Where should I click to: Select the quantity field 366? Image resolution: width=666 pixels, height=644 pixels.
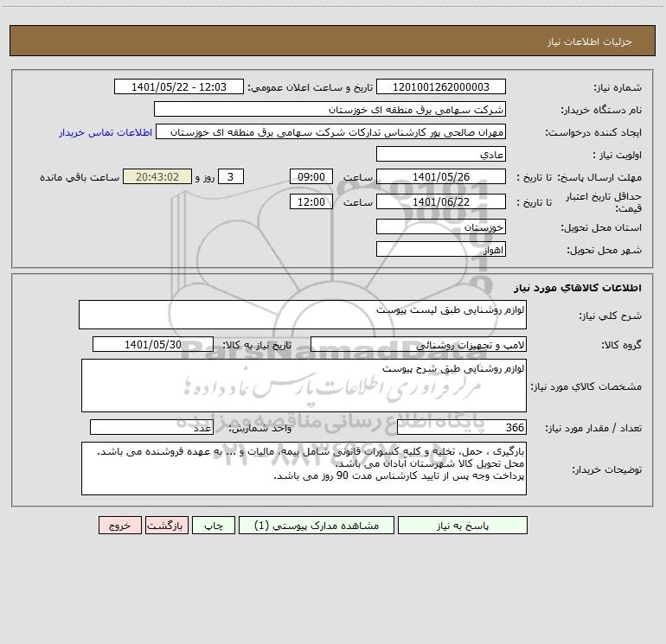(x=462, y=428)
